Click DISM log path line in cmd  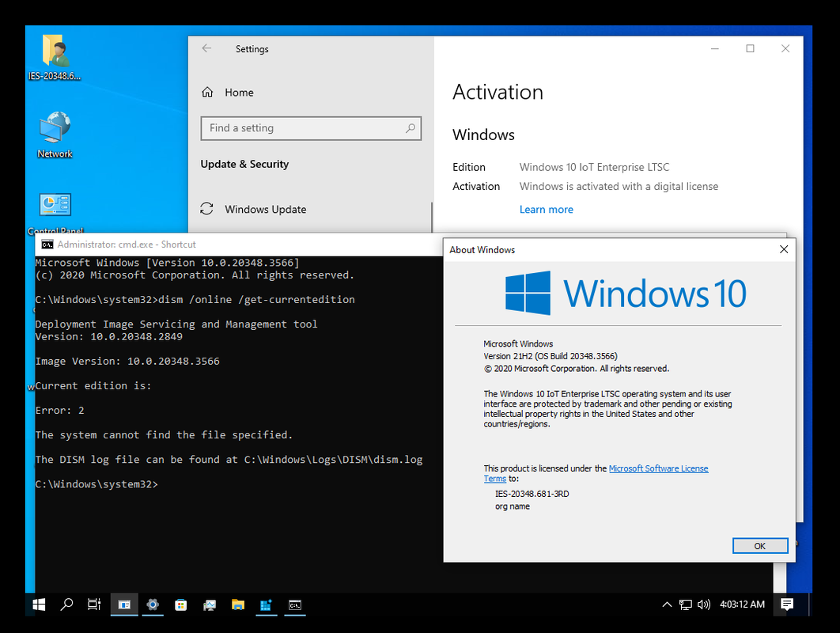coord(229,460)
